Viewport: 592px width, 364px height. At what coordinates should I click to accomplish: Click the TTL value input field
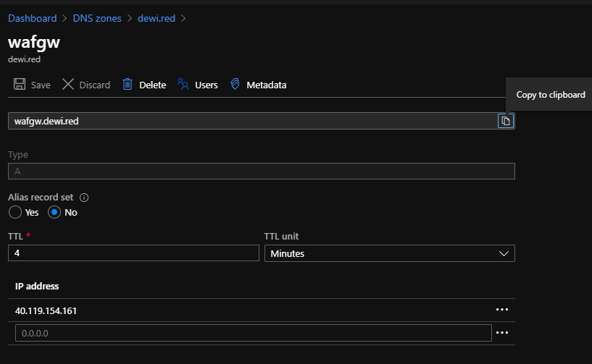(x=133, y=253)
